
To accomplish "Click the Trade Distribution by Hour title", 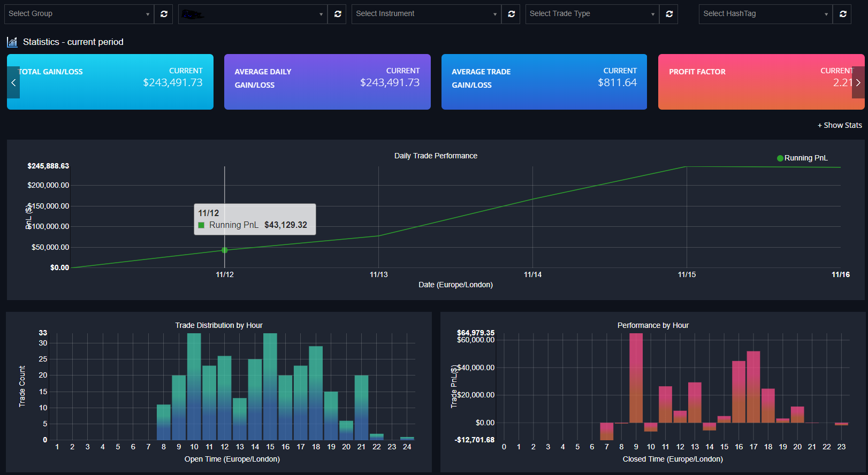I will 219,325.
